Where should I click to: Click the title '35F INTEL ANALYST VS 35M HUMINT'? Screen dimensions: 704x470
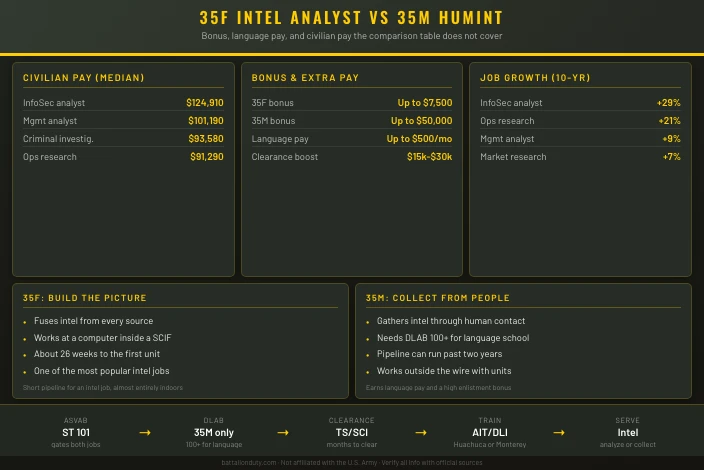[352, 18]
